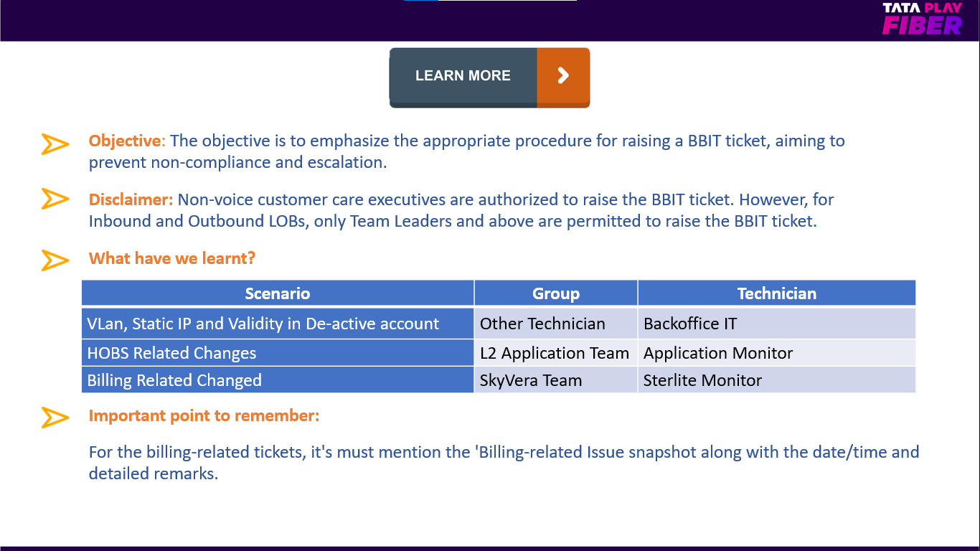
Task: Click the 'Objective:' heading text
Action: coord(127,141)
